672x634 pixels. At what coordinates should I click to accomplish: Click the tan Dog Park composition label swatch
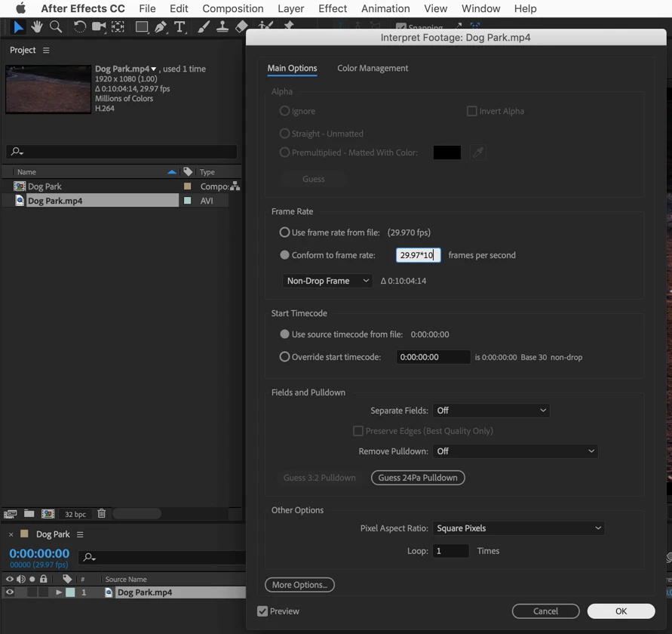point(187,186)
